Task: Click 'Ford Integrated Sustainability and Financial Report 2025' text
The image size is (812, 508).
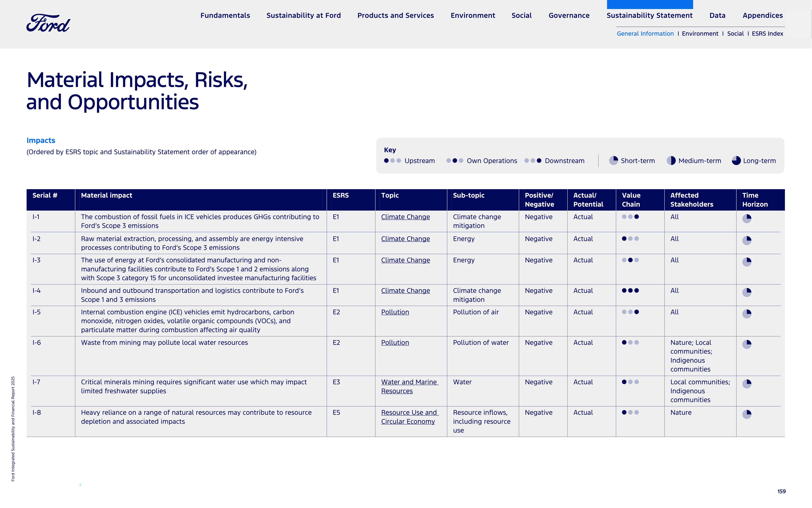Action: 13,429
